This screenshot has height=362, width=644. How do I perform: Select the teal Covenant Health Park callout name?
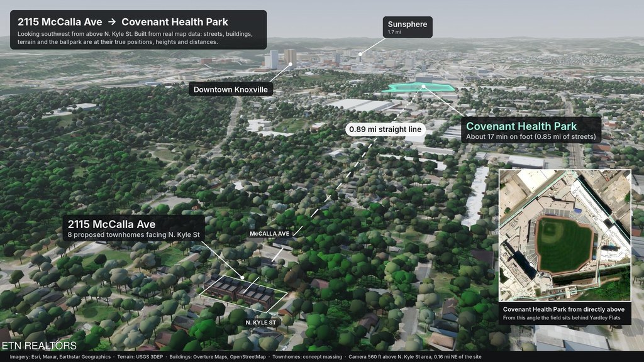tap(521, 126)
